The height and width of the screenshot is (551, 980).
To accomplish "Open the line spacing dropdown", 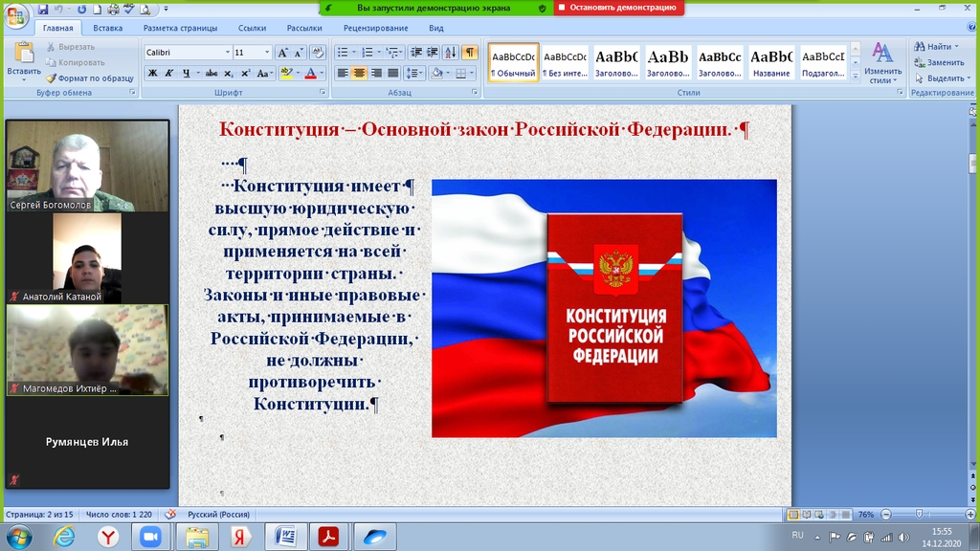I will click(x=414, y=73).
